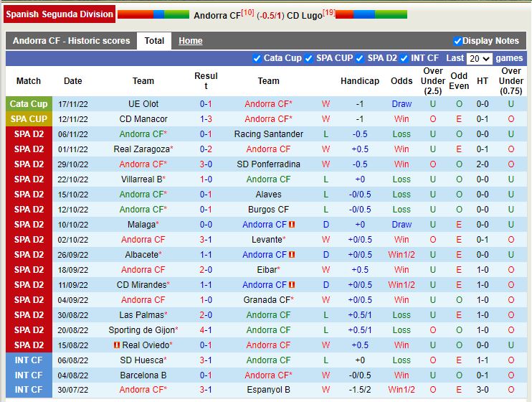
Task: Click the Result column header
Action: click(x=206, y=81)
